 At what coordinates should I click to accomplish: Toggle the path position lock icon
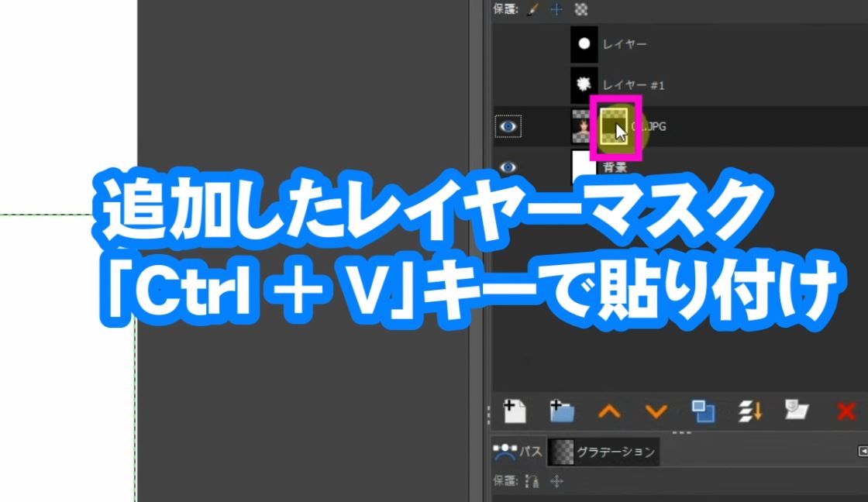[556, 481]
